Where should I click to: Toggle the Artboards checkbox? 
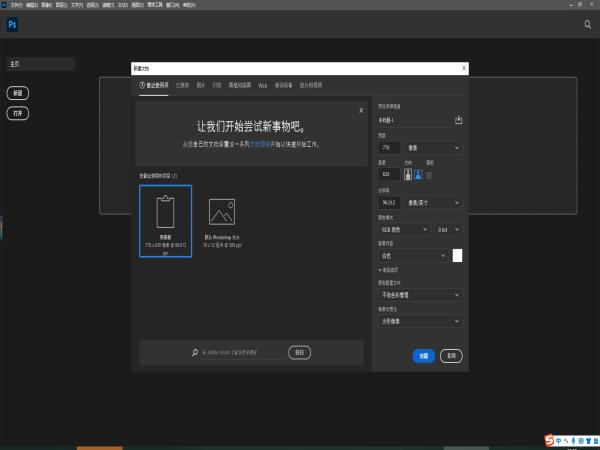click(x=430, y=173)
